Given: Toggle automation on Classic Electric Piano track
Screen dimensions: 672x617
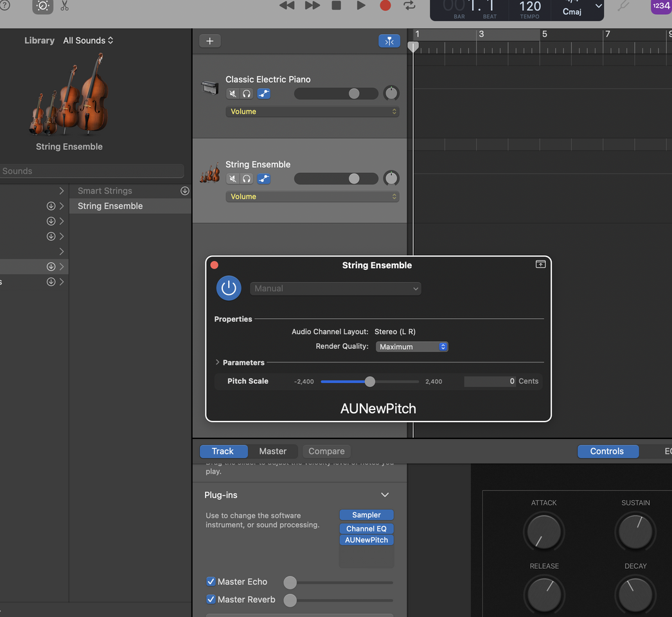Looking at the screenshot, I should [x=264, y=93].
